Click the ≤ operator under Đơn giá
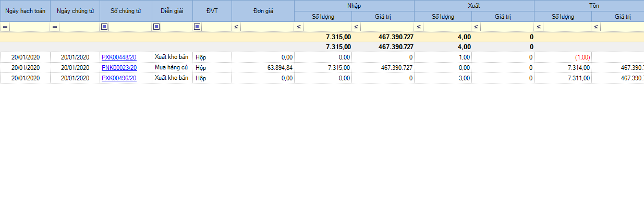 pos(236,27)
